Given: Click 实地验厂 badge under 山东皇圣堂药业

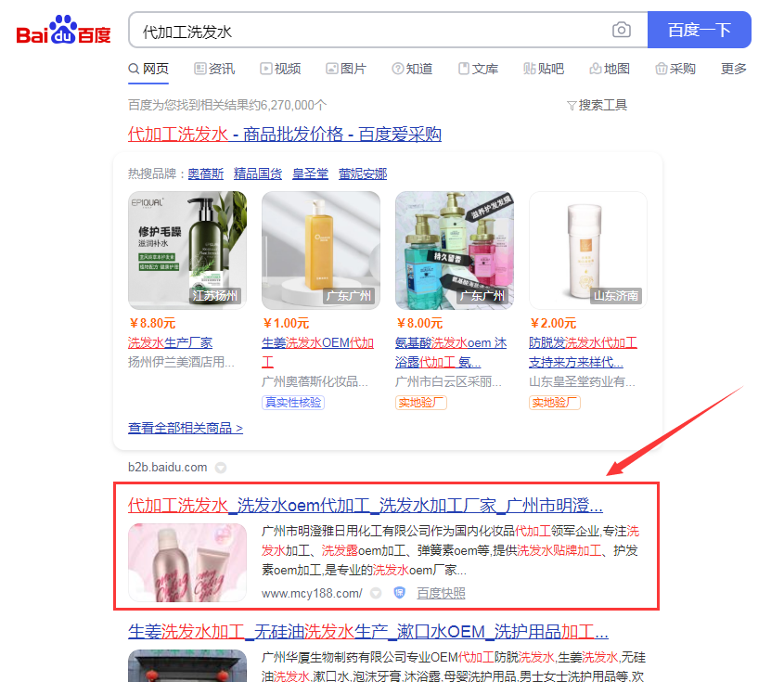Looking at the screenshot, I should pos(555,403).
